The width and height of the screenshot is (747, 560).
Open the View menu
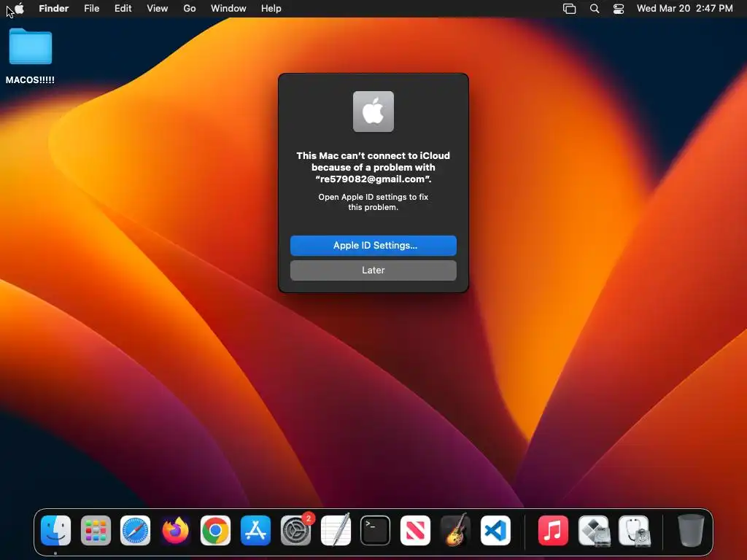click(158, 9)
